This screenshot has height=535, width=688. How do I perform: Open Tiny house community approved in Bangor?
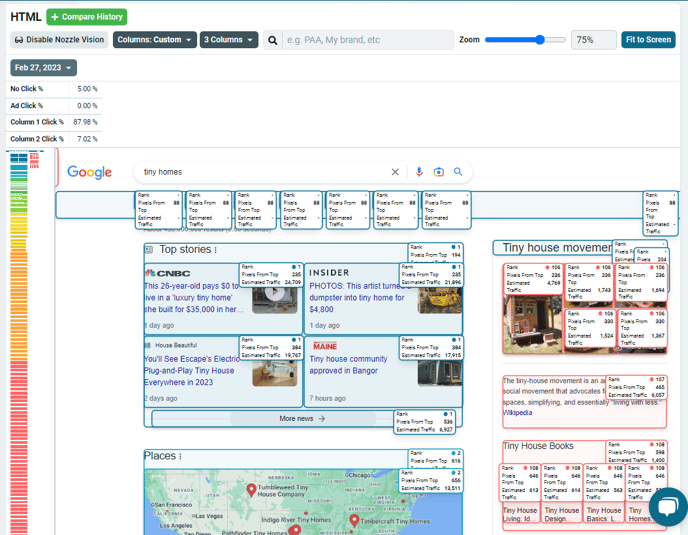click(348, 365)
